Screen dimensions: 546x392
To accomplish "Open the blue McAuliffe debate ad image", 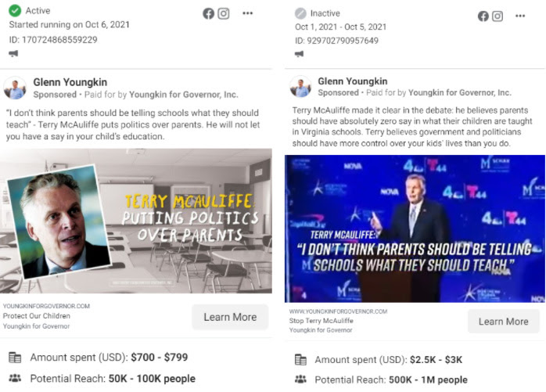I will click(415, 228).
